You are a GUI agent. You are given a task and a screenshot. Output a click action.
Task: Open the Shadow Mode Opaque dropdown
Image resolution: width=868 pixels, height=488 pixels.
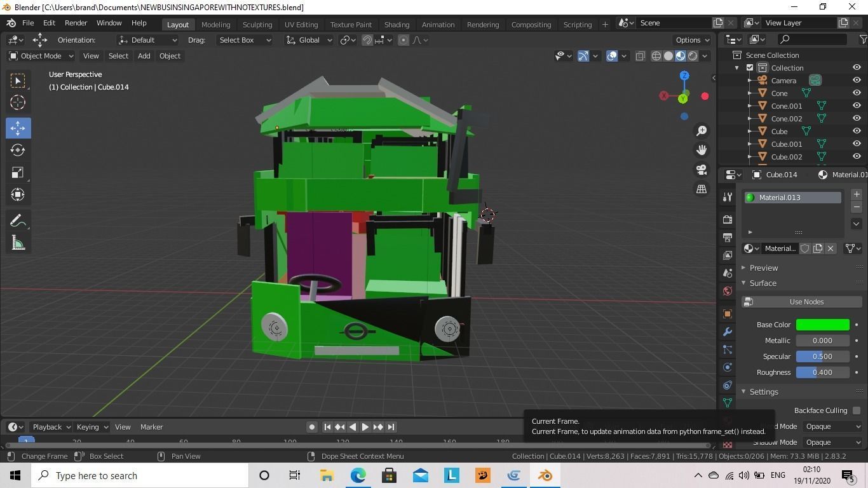(x=832, y=442)
